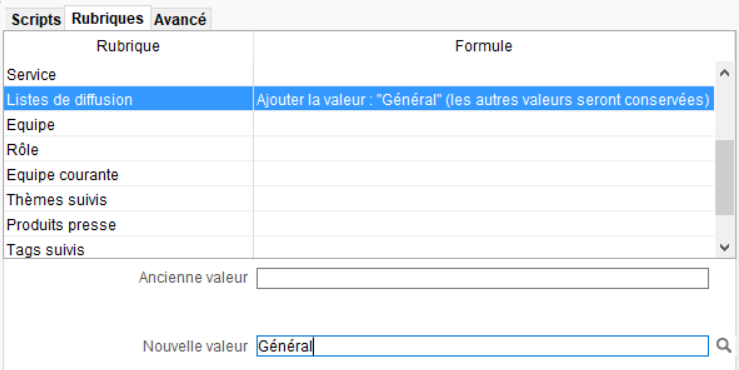This screenshot has width=739, height=370.
Task: Choose the Tags suivis row
Action: (x=359, y=248)
